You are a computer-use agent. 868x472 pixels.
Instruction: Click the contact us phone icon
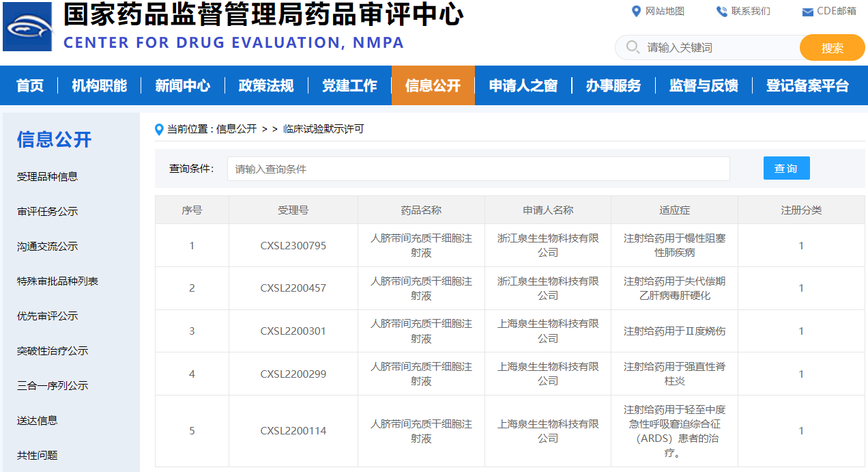click(x=721, y=11)
